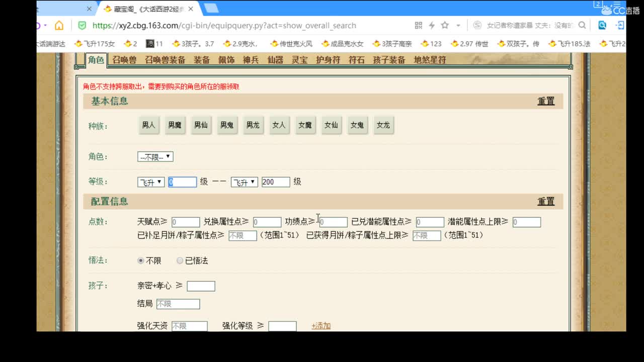
Task: Click the green security shield icon
Action: pyautogui.click(x=82, y=25)
